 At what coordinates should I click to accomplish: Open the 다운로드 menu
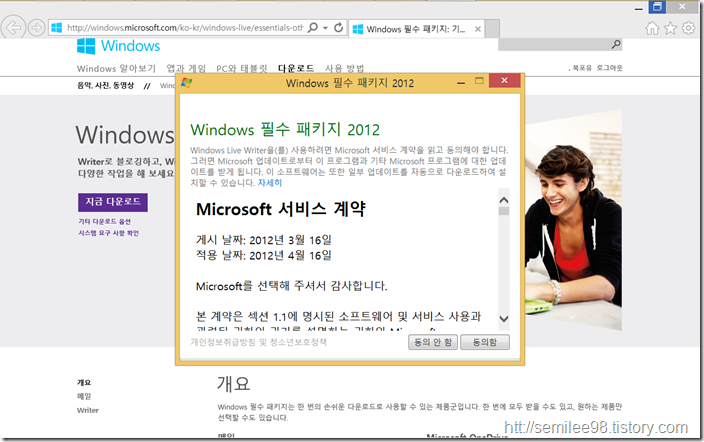pos(296,68)
